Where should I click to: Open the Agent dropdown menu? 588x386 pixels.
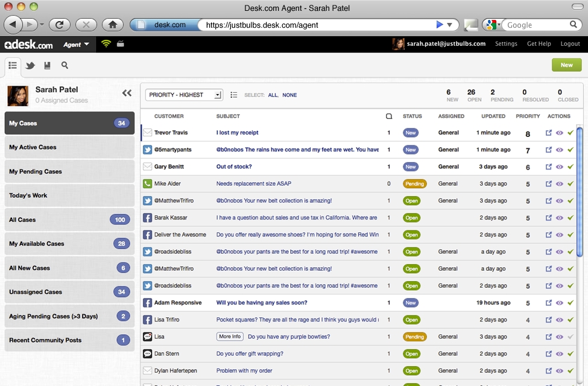76,44
